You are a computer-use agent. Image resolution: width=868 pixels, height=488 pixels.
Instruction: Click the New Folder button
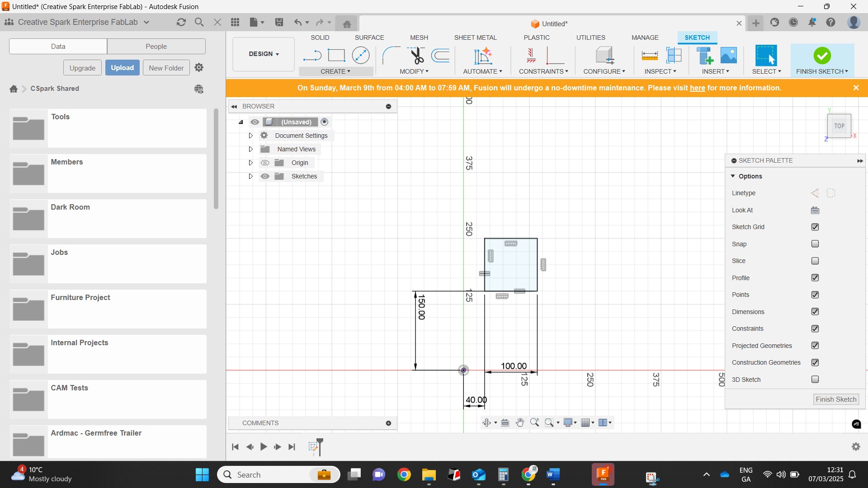[x=166, y=68]
